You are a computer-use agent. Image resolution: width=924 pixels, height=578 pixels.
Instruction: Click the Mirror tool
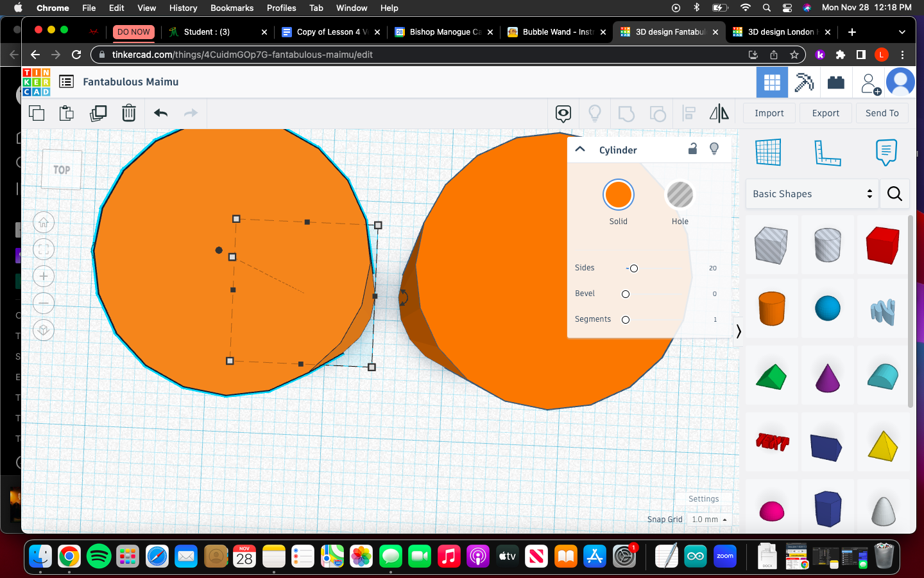[x=719, y=114]
